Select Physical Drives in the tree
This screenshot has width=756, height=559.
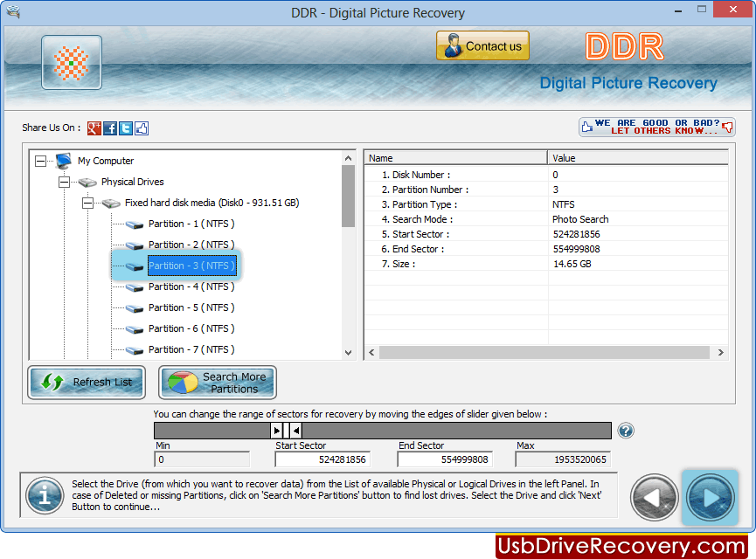pyautogui.click(x=133, y=182)
